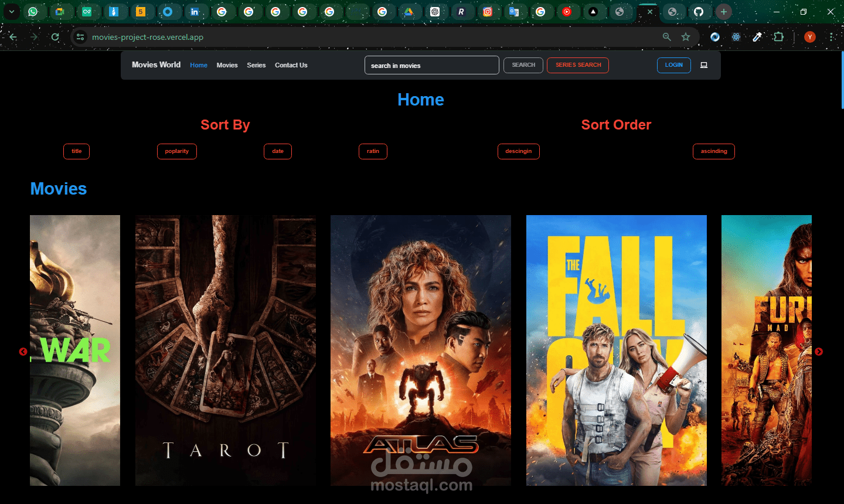Go to Home in the navbar
This screenshot has height=504, width=844.
[x=199, y=65]
